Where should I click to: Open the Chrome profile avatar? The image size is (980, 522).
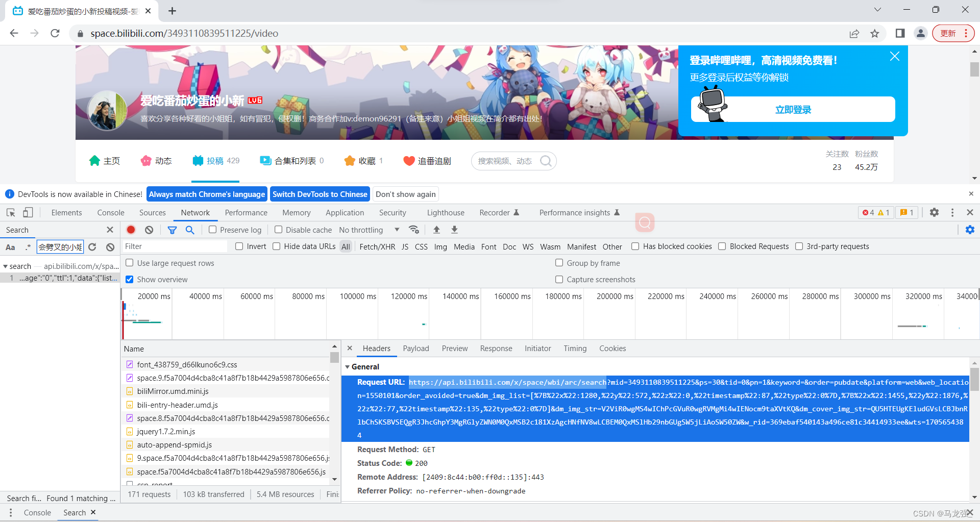(x=921, y=33)
